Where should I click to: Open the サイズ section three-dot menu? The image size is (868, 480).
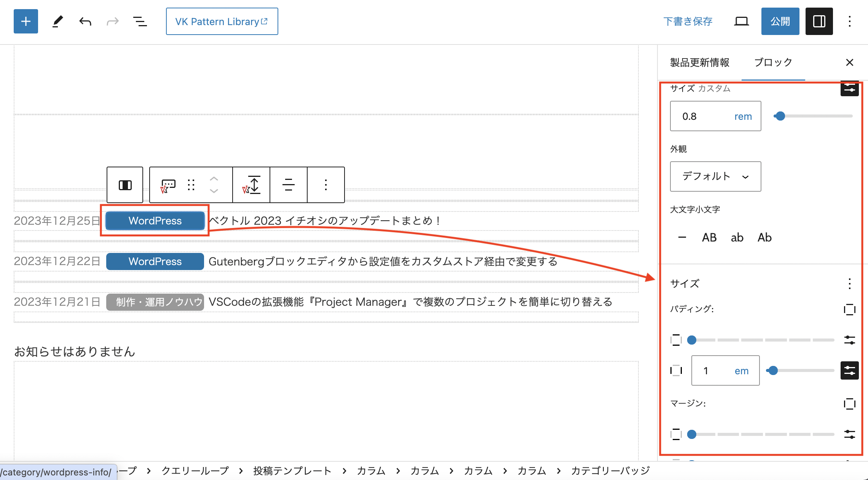click(849, 283)
